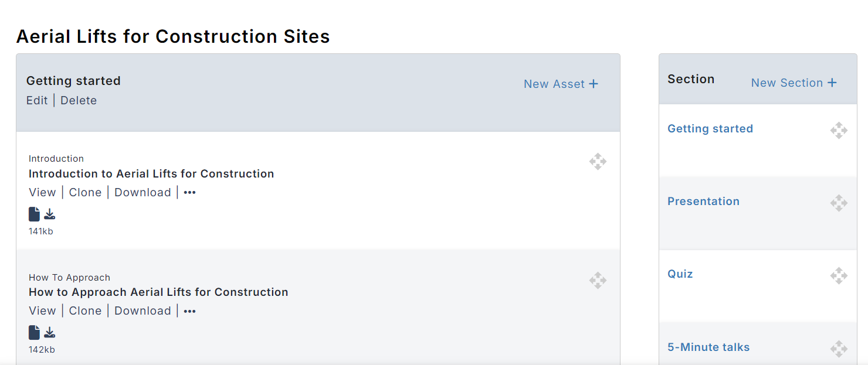The width and height of the screenshot is (868, 365).
Task: Open the Quiz section
Action: coord(680,274)
